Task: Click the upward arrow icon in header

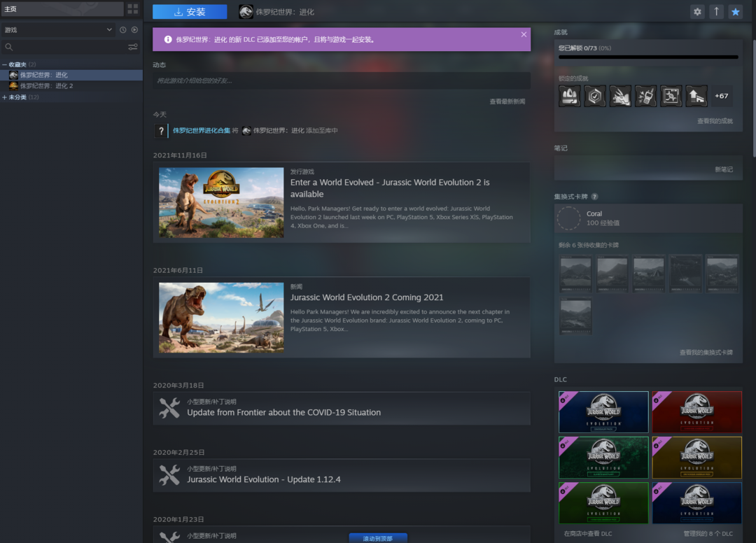Action: coord(716,12)
